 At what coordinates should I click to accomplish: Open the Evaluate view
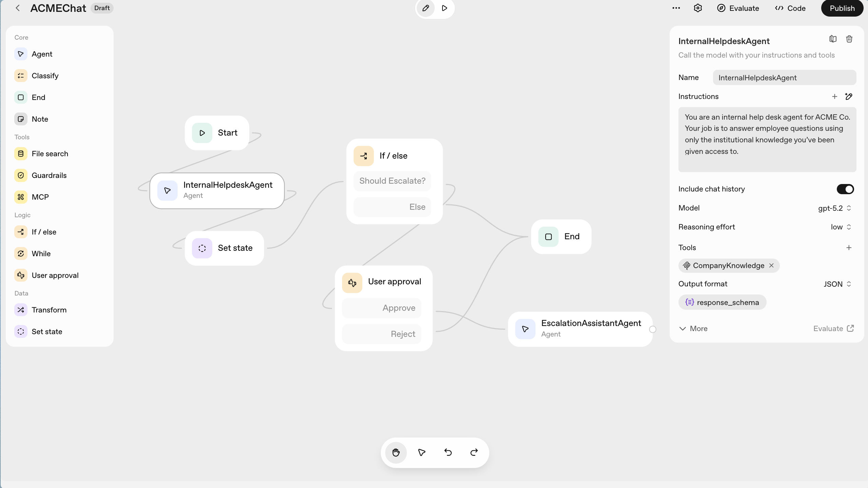(738, 8)
